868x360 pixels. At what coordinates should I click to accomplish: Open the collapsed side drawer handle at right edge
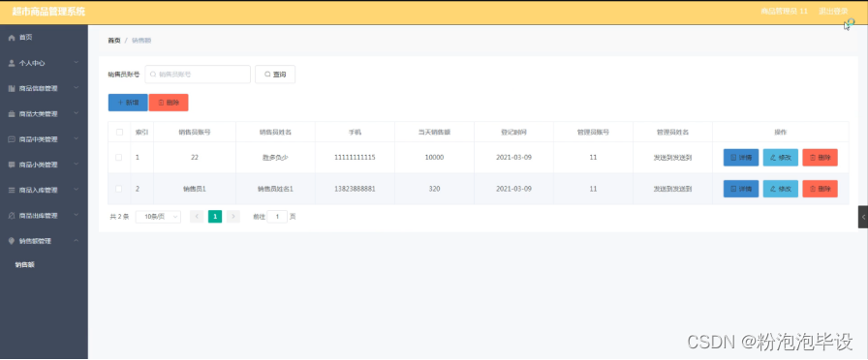[863, 217]
